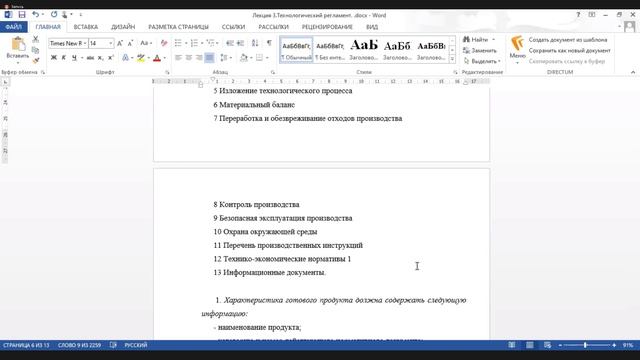The image size is (640, 360).
Task: Toggle italic (К) formatting
Action: [64, 58]
